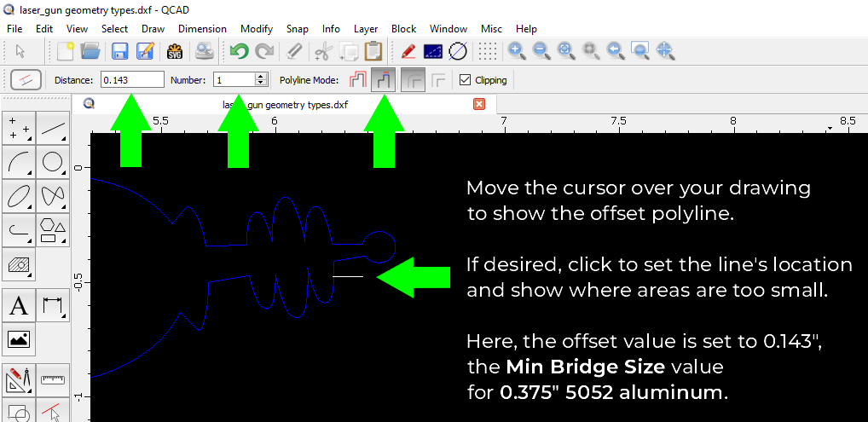Open the SVG export icon
Screen dimensions: 868x422
tap(175, 51)
